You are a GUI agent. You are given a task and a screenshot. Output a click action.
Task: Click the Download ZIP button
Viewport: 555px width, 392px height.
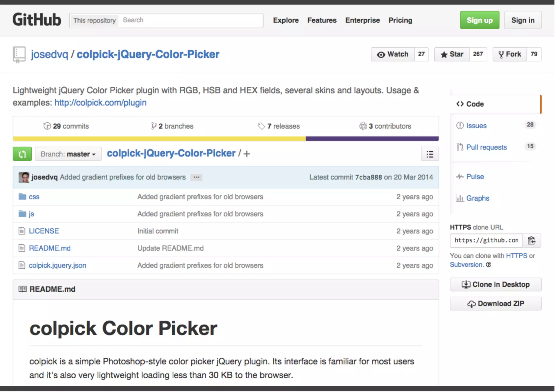click(496, 303)
